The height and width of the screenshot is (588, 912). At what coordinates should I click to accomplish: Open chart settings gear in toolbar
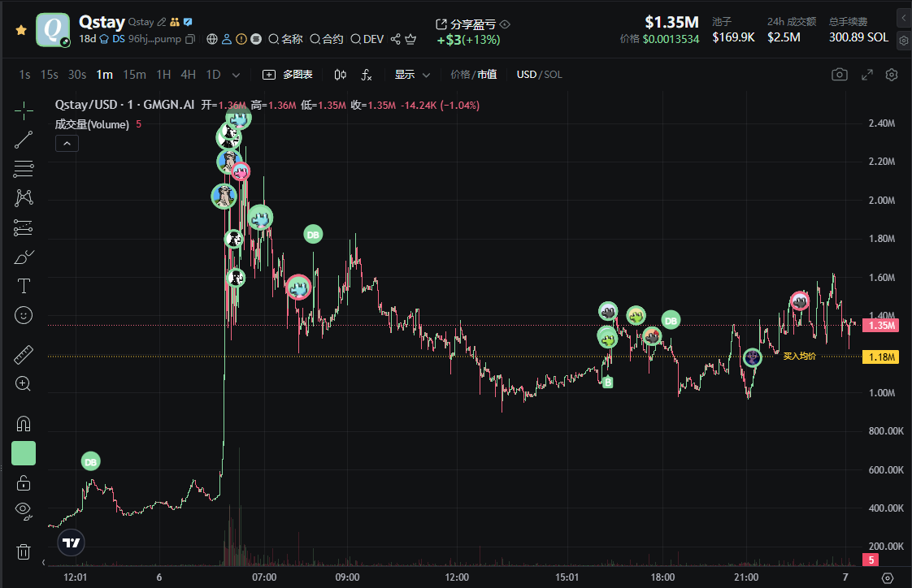point(892,75)
